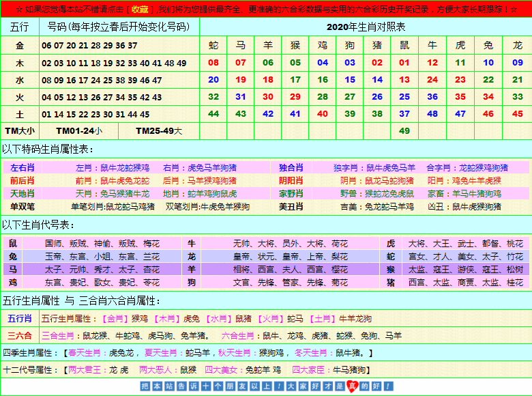The image size is (532, 396).
Task: Click the 以下生肖代号表 heading
Action: point(38,225)
